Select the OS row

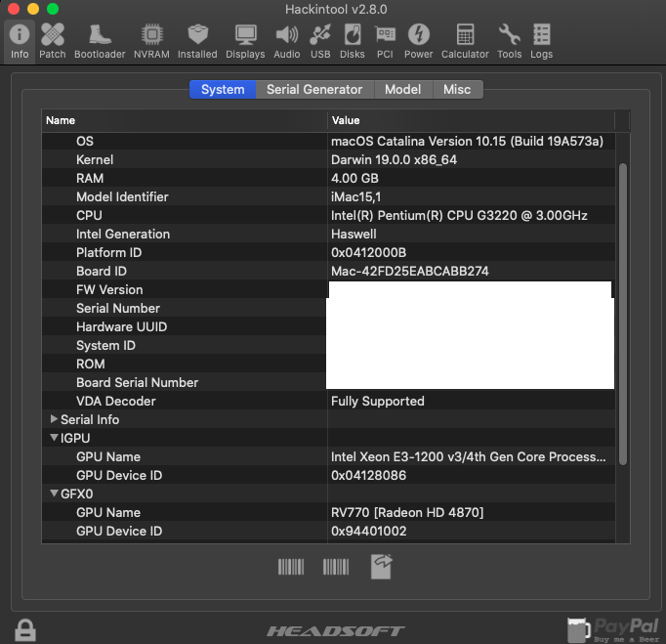point(328,141)
